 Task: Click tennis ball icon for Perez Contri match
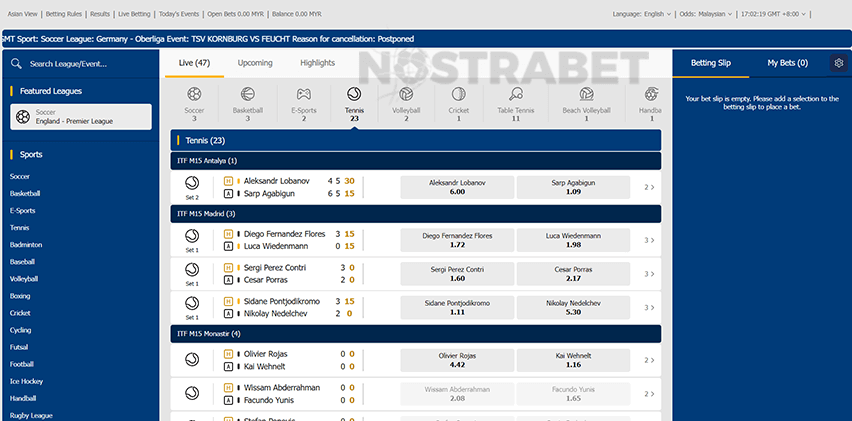click(x=192, y=269)
